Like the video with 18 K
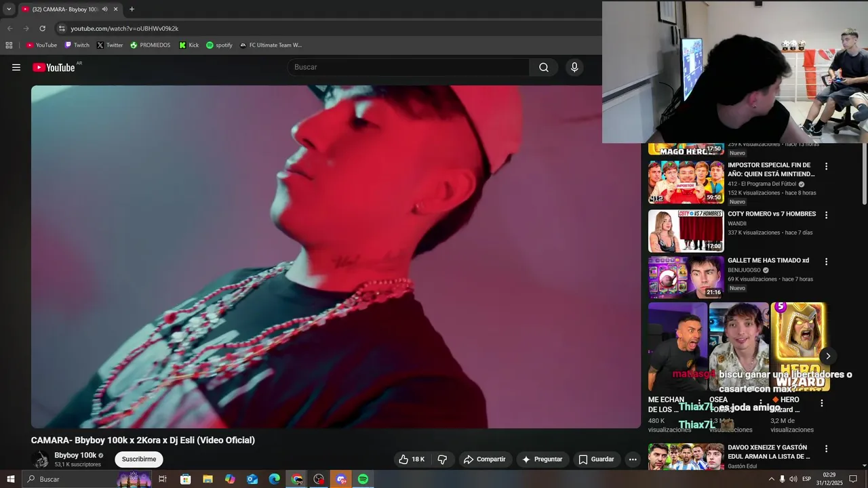This screenshot has height=488, width=868. point(412,460)
